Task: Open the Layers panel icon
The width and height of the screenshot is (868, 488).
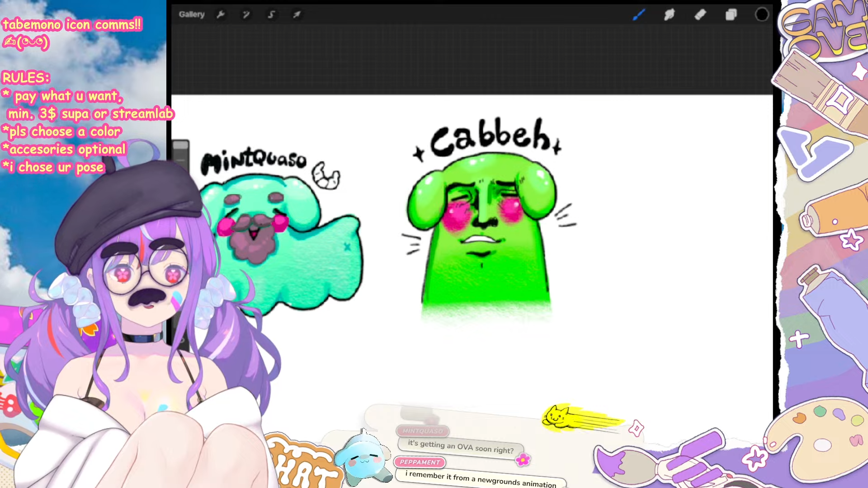Action: (x=731, y=14)
